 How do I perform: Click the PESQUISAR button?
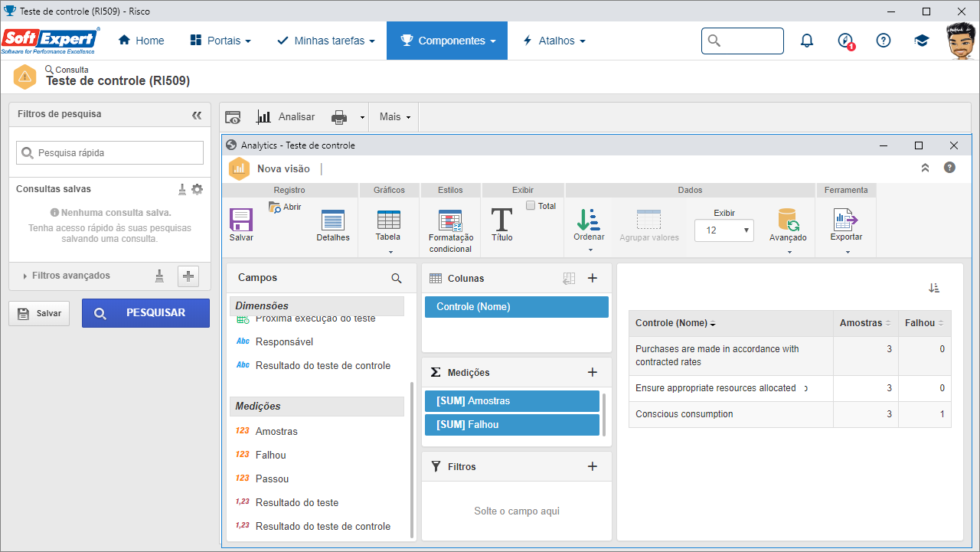click(x=145, y=313)
